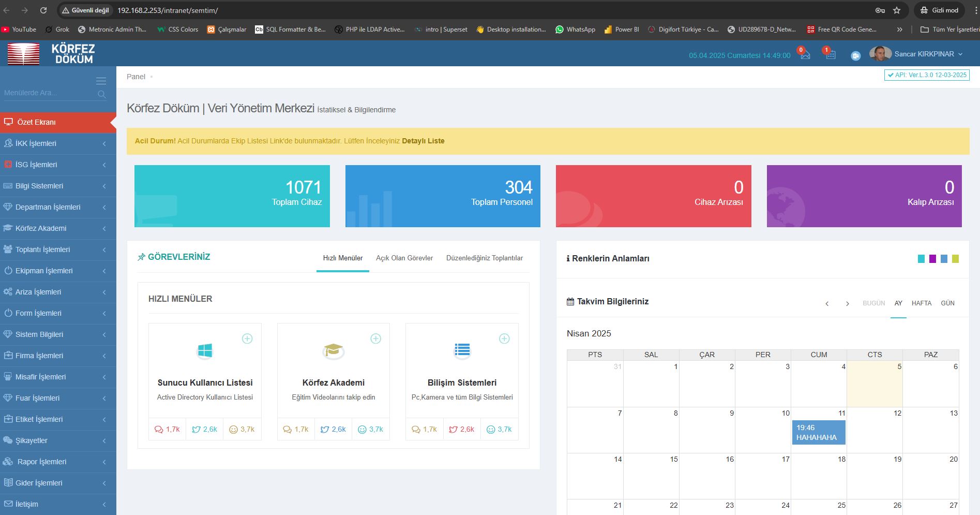Screen dimensions: 980x515
Task: Click the graduation cap Körfez Akademi icon
Action: pos(333,350)
